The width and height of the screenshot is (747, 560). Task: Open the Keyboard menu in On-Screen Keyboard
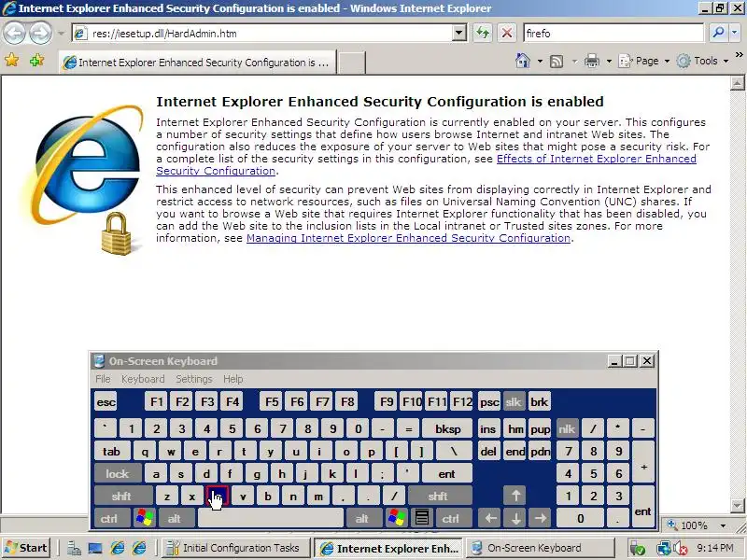point(143,379)
